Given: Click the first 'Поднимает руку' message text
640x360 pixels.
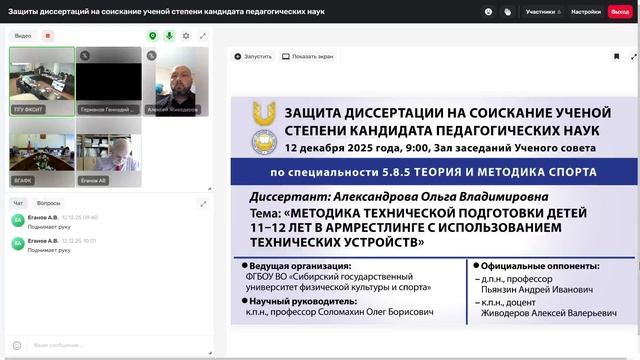Looking at the screenshot, I should [x=49, y=227].
